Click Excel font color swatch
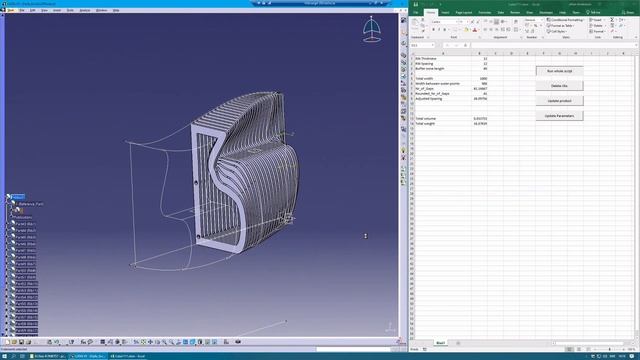The width and height of the screenshot is (640, 360). click(x=475, y=29)
